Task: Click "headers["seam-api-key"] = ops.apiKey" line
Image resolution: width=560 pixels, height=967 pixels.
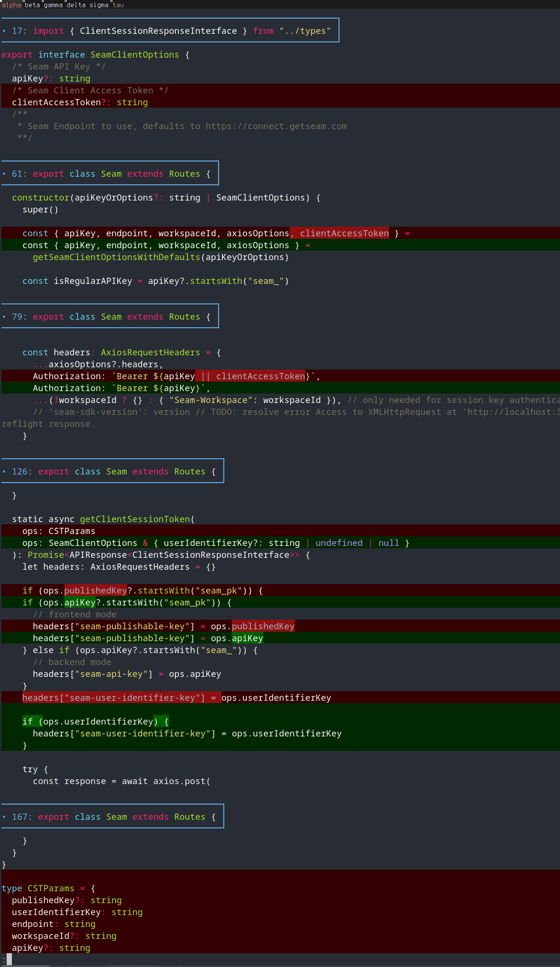Action: (127, 674)
